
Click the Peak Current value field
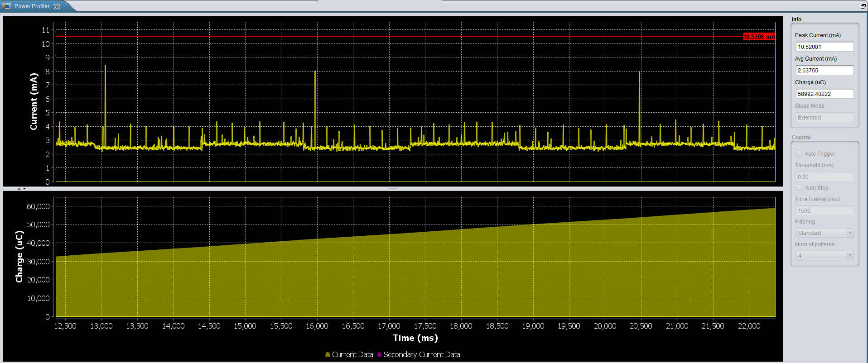click(x=825, y=47)
